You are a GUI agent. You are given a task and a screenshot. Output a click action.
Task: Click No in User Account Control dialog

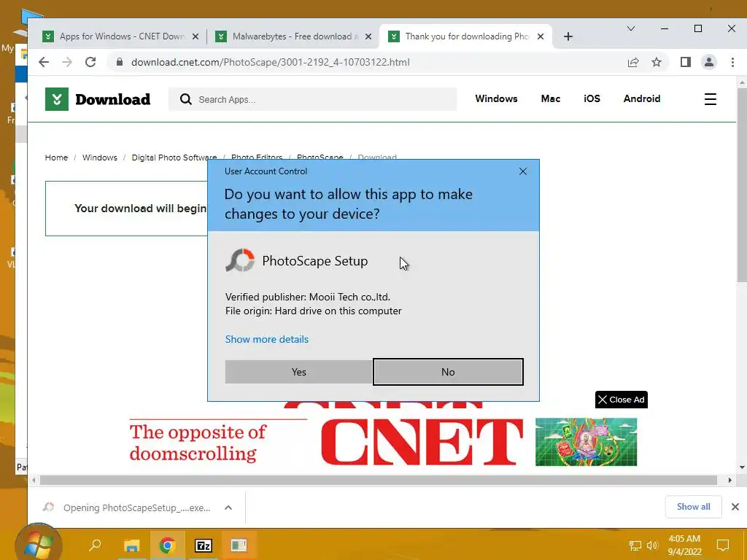click(x=448, y=372)
